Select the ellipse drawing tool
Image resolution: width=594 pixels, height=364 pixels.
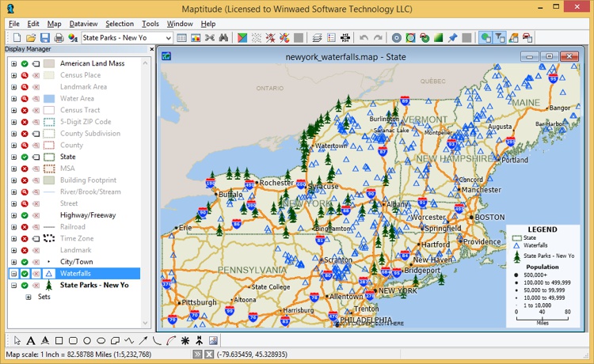(101, 340)
